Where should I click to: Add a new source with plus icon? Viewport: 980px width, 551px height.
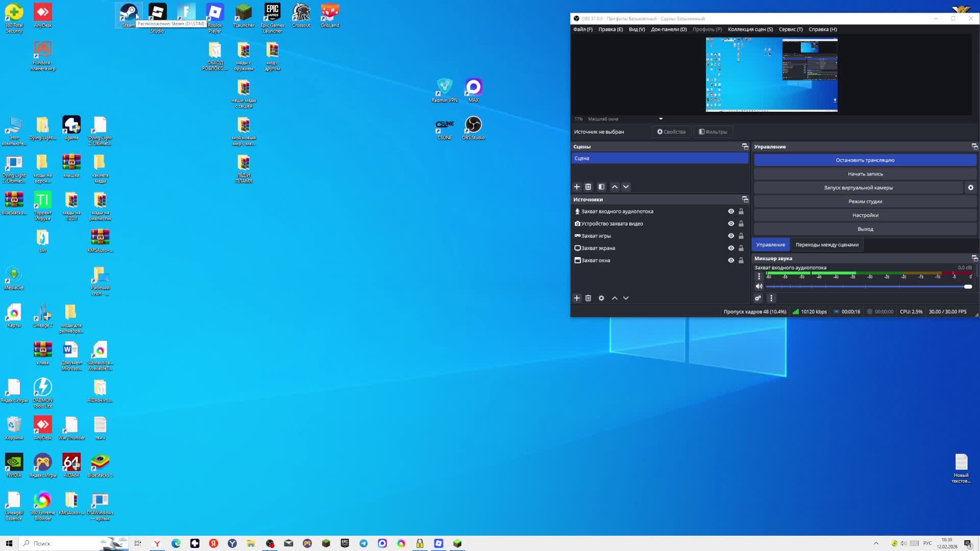[x=577, y=298]
